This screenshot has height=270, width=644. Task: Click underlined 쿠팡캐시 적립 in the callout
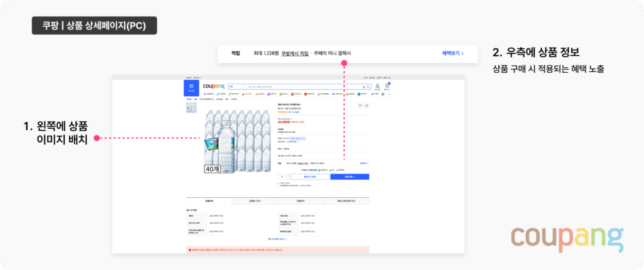pos(295,53)
